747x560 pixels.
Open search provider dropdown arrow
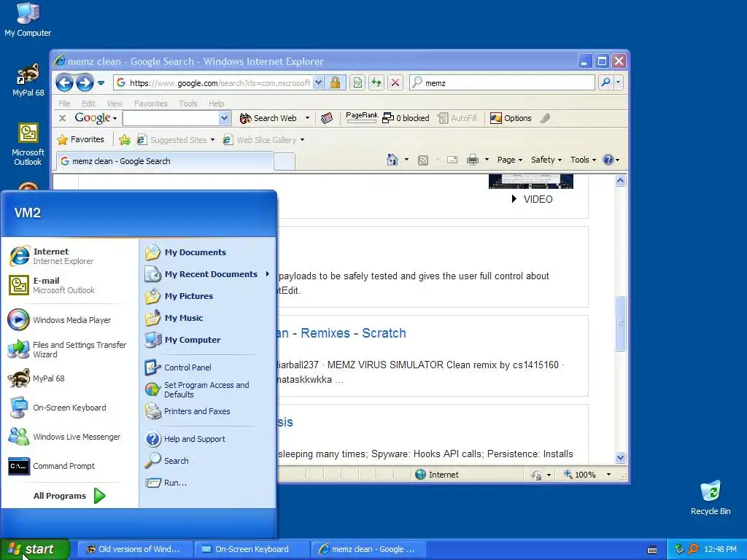[x=619, y=82]
